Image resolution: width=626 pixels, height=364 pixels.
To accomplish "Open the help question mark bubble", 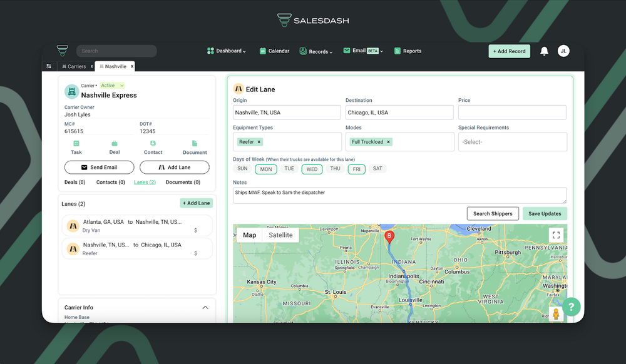I will [572, 306].
